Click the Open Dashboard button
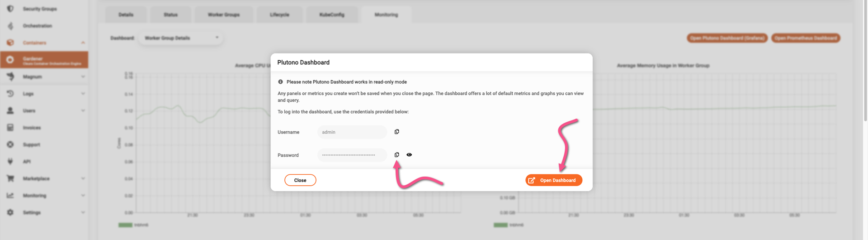 [x=553, y=180]
